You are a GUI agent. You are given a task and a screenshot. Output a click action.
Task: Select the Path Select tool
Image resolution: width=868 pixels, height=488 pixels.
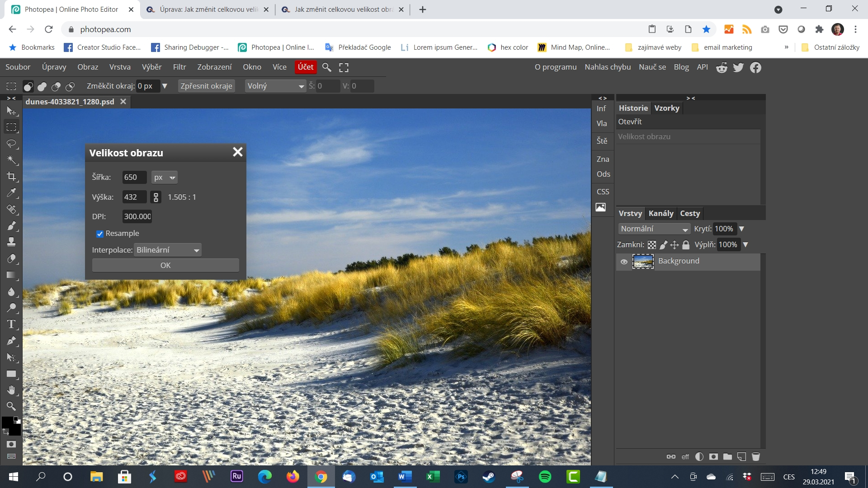[11, 357]
